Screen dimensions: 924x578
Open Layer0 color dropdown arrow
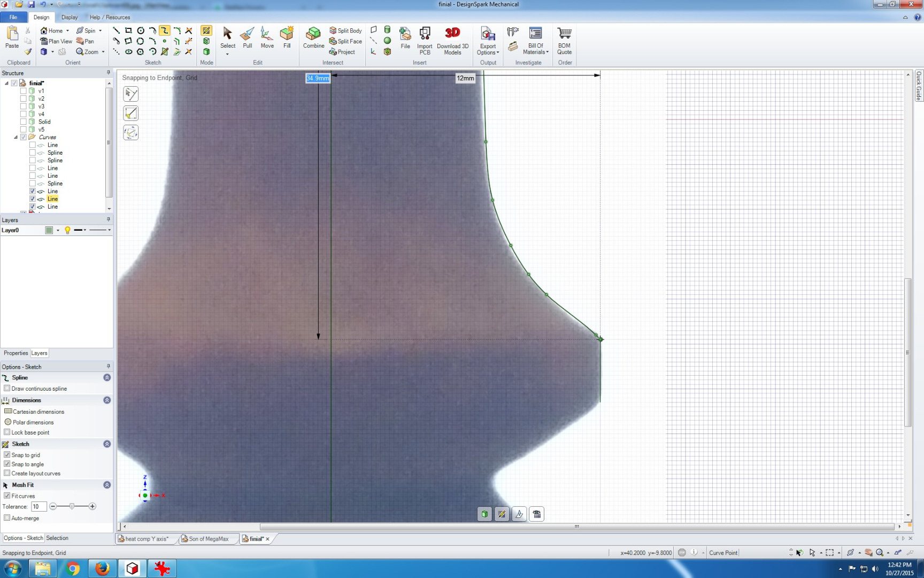tap(58, 230)
